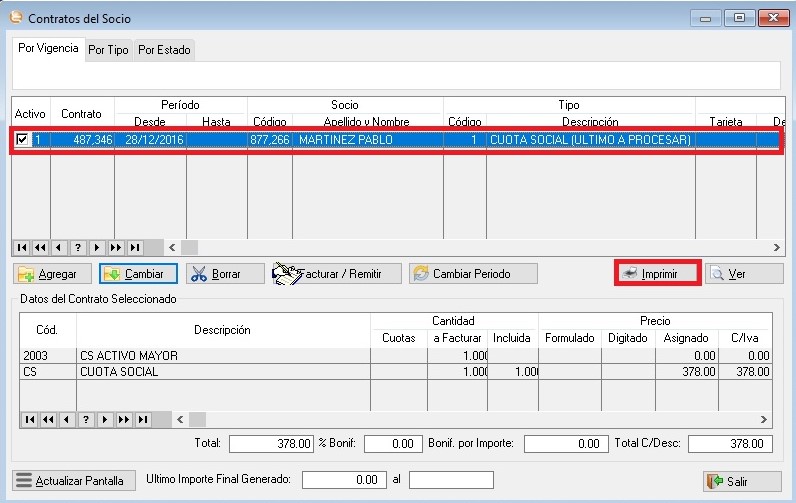Delete contract with the Borrar scissors button

click(x=225, y=274)
